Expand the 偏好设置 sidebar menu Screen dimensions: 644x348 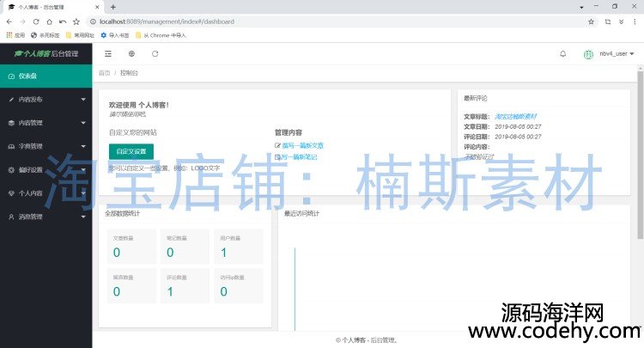point(46,169)
